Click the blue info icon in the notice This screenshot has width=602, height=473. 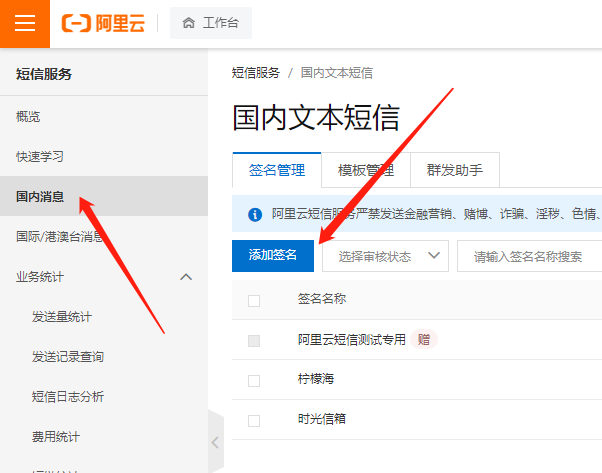[x=255, y=214]
